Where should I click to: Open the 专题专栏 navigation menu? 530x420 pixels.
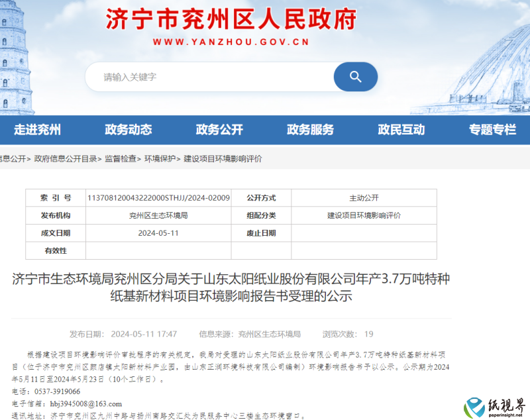click(492, 130)
